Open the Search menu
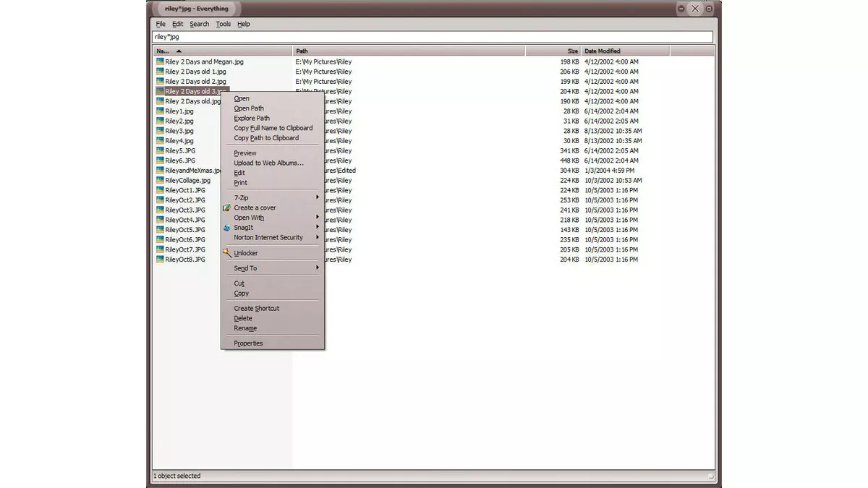This screenshot has width=868, height=488. point(199,23)
